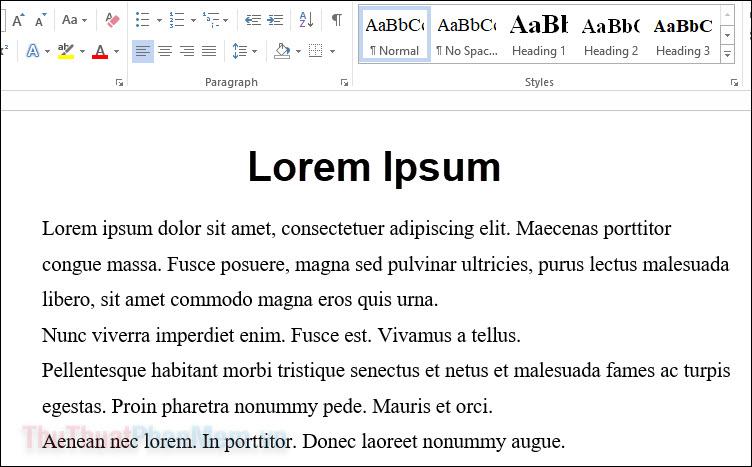Click the yellow text highlight color button
Image resolution: width=752 pixels, height=467 pixels.
coord(66,51)
